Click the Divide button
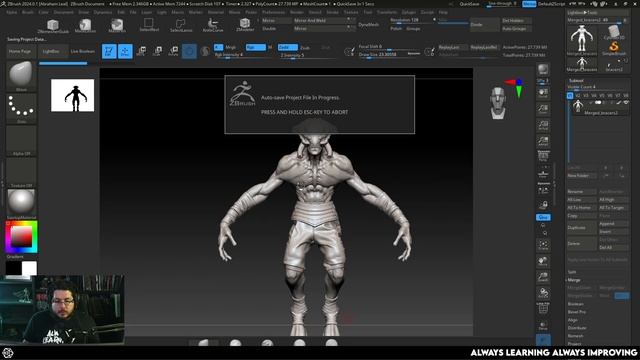Screen dimensions: 640x360 point(484,24)
